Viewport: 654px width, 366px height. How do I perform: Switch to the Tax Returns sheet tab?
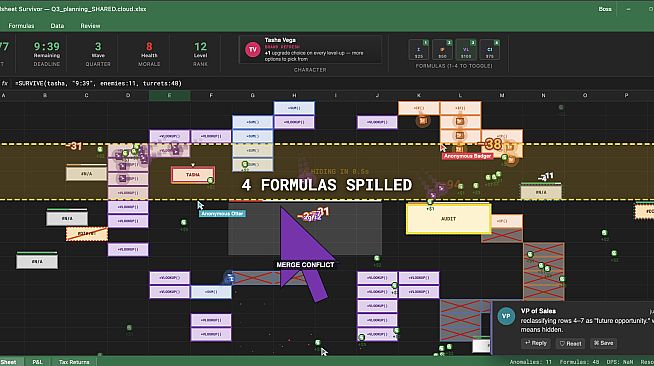(x=74, y=362)
